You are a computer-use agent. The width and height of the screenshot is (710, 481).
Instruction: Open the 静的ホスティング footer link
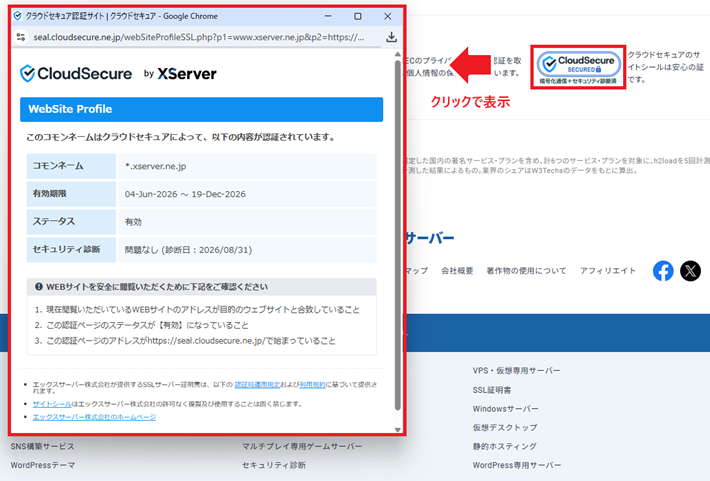504,447
